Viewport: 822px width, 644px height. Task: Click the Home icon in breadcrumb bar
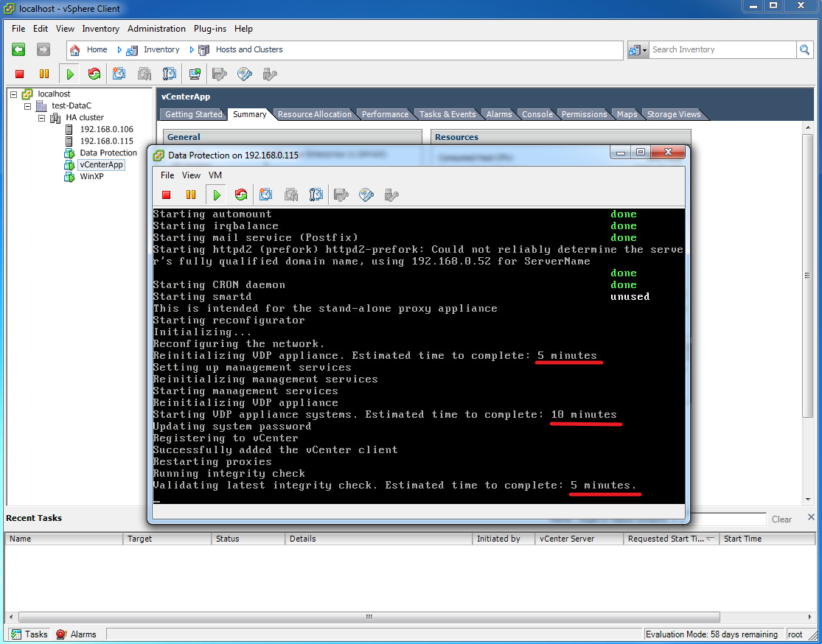(x=75, y=50)
